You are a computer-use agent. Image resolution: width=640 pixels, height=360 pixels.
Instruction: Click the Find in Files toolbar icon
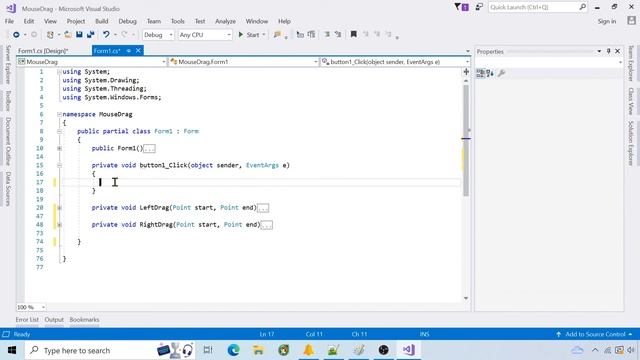pos(278,35)
